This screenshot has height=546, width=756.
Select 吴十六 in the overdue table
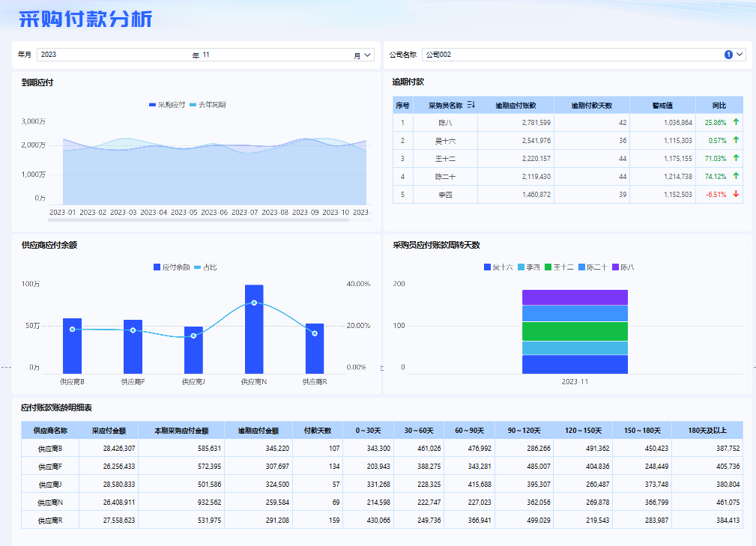(445, 141)
